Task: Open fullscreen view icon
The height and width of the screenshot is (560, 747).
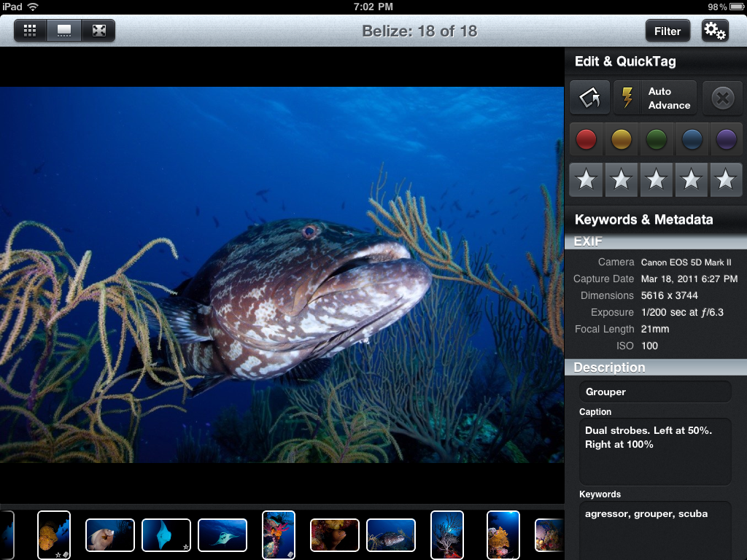Action: coord(98,31)
